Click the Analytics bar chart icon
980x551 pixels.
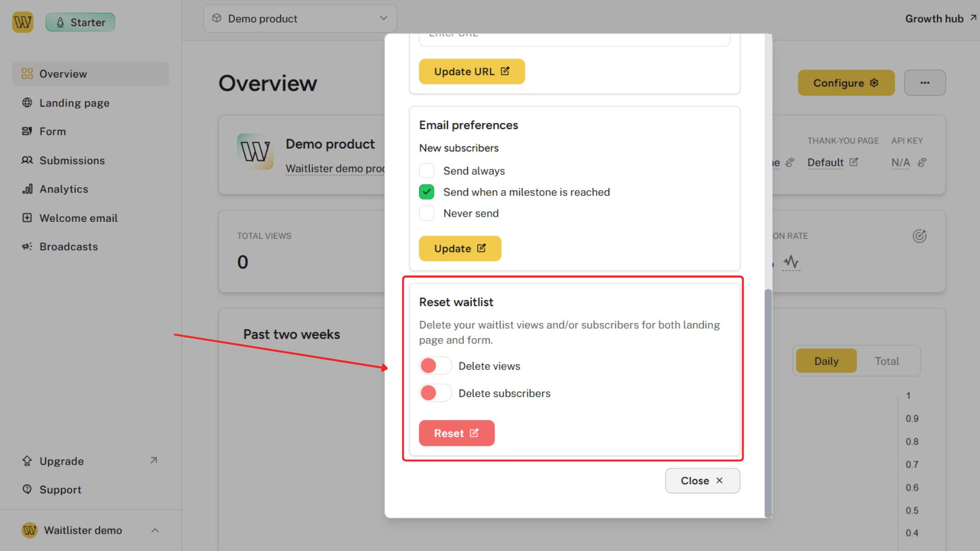27,189
